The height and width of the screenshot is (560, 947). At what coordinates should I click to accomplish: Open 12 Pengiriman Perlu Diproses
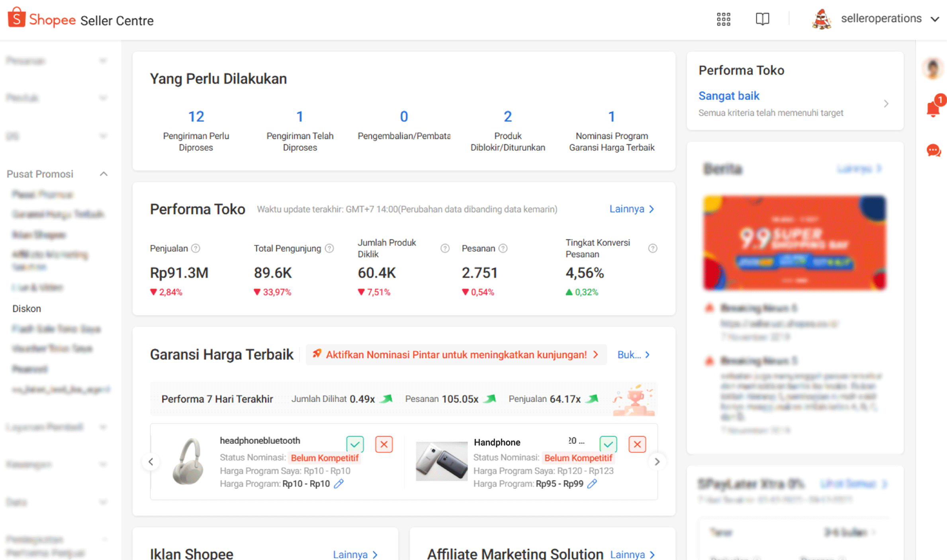coord(196,131)
